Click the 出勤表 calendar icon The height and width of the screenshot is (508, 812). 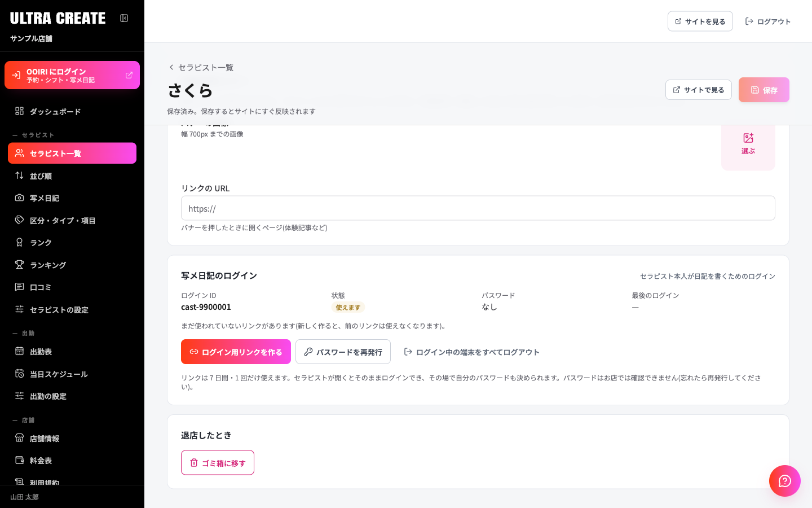[x=19, y=351]
